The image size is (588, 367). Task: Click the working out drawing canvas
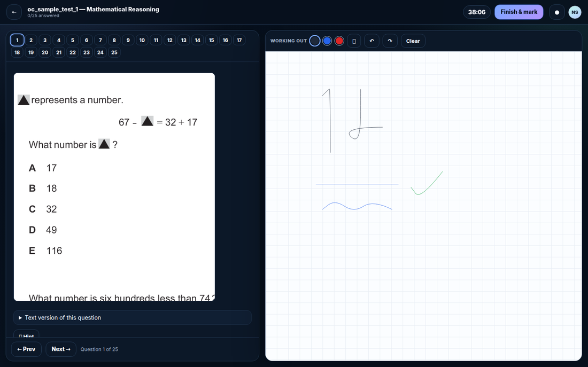tap(423, 206)
